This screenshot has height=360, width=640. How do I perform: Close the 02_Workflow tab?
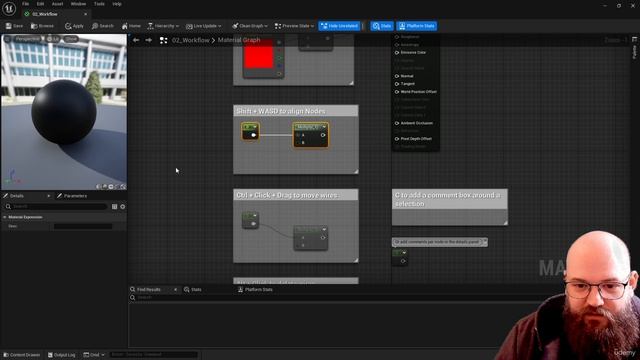tap(85, 14)
